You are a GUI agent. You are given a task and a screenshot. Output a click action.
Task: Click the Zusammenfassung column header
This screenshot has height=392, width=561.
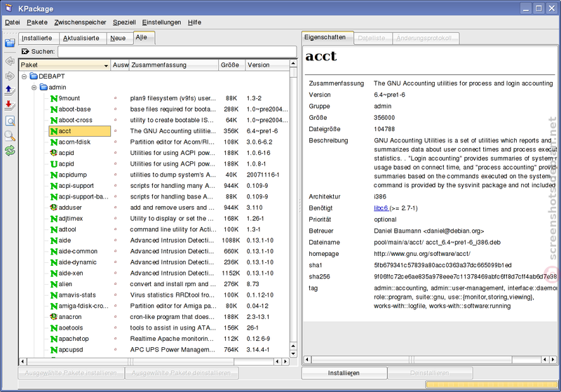coord(173,65)
